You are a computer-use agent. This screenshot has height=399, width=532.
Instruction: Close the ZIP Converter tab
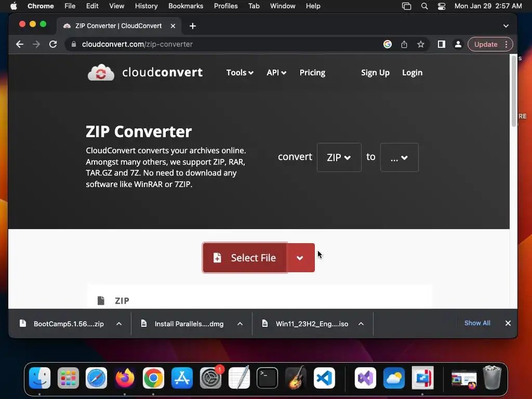click(x=172, y=26)
